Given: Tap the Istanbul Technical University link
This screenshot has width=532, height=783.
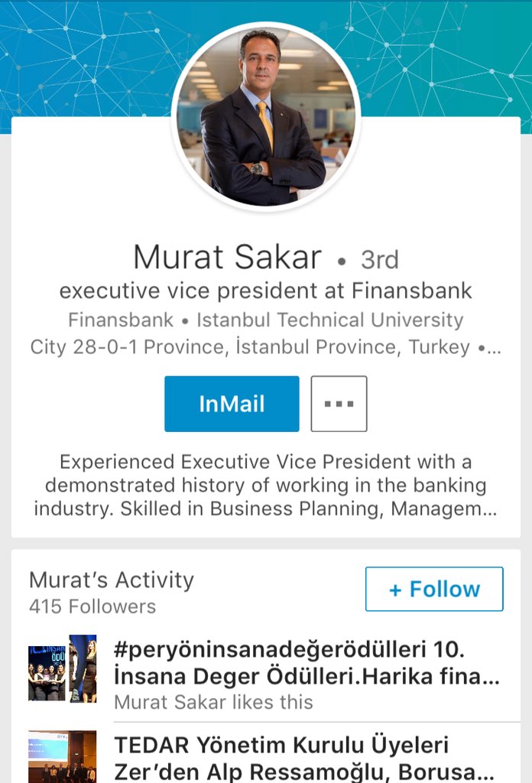Looking at the screenshot, I should click(330, 320).
